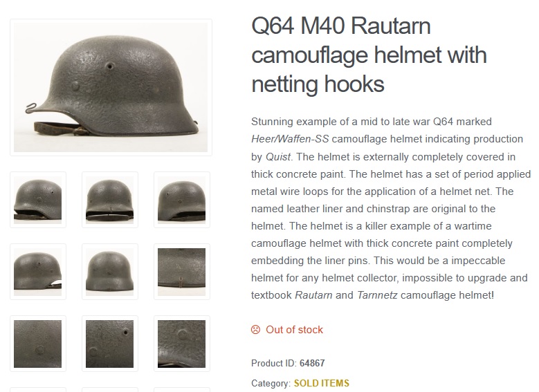Select the front-view helmet thumbnail
The image size is (539, 392).
pyautogui.click(x=109, y=200)
